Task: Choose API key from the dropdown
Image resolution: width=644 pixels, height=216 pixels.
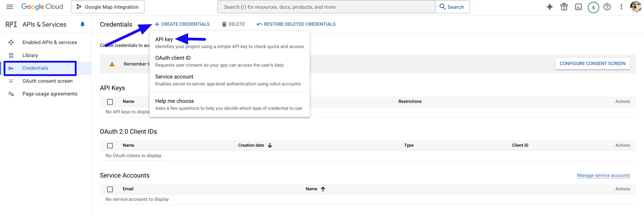Action: point(229,43)
